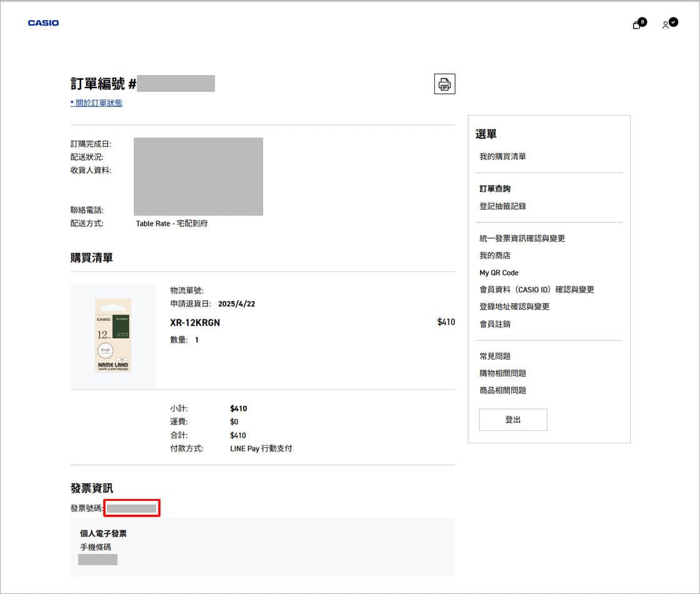Click 會員註銷 in the sidebar
This screenshot has width=700, height=594.
point(495,324)
